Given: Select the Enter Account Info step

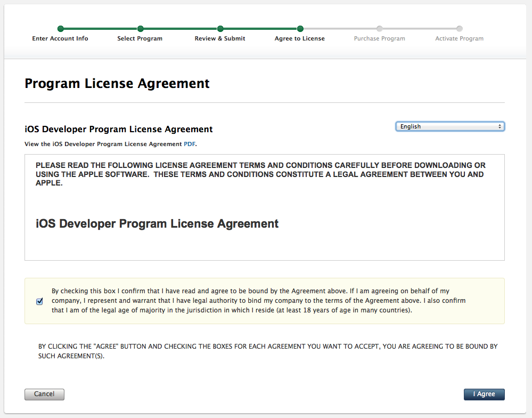Looking at the screenshot, I should pyautogui.click(x=60, y=38).
